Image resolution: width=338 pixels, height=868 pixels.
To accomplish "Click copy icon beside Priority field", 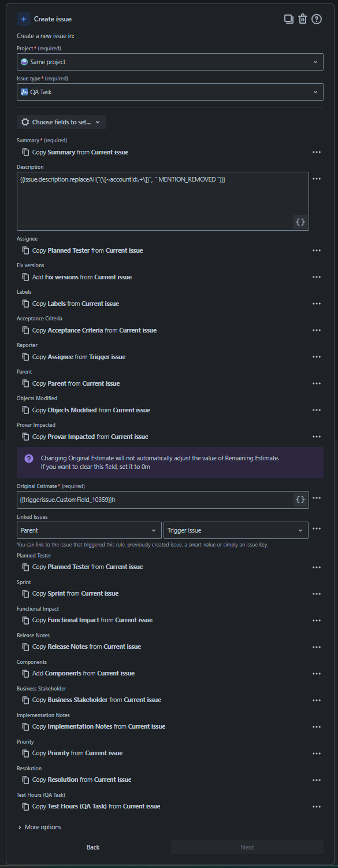I will coord(25,753).
